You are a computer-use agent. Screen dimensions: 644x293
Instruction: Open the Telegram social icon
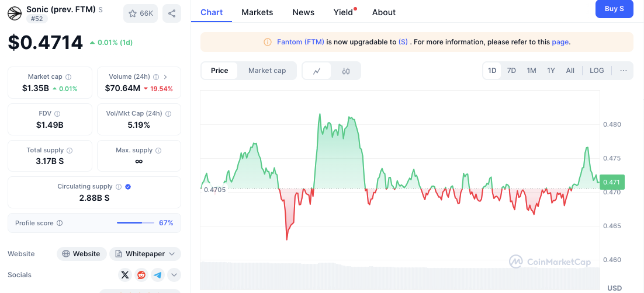(x=158, y=275)
